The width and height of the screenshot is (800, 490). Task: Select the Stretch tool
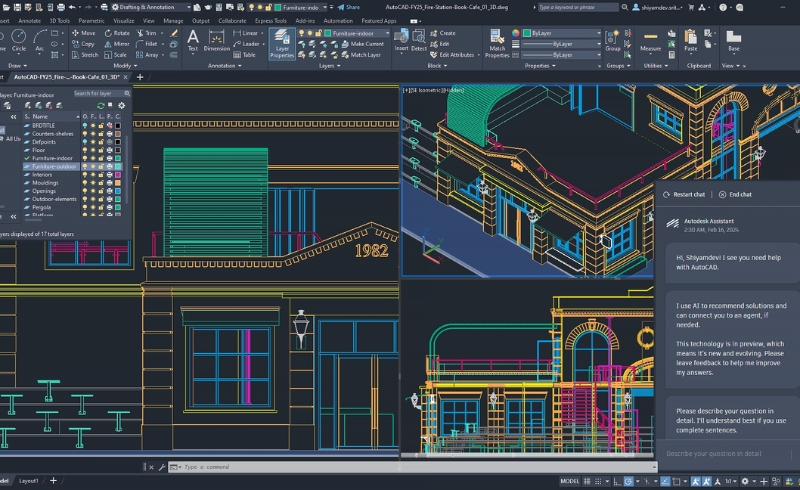coord(85,55)
